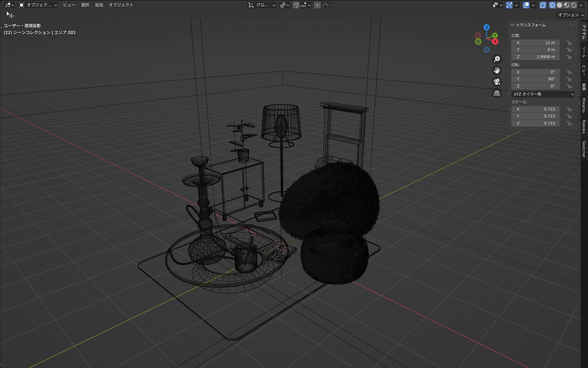Screen dimensions: 588x368
Task: Open proportional editing falloff dropdown
Action: coord(327,5)
